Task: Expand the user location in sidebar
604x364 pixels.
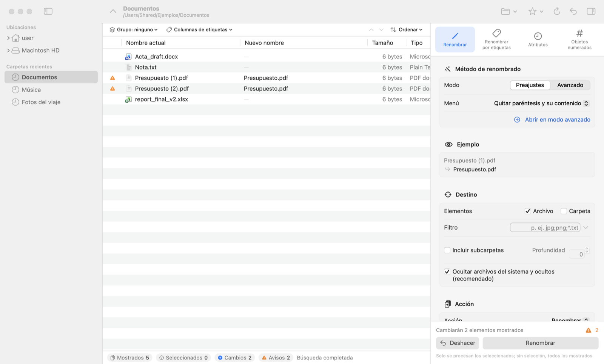Action: (x=8, y=38)
